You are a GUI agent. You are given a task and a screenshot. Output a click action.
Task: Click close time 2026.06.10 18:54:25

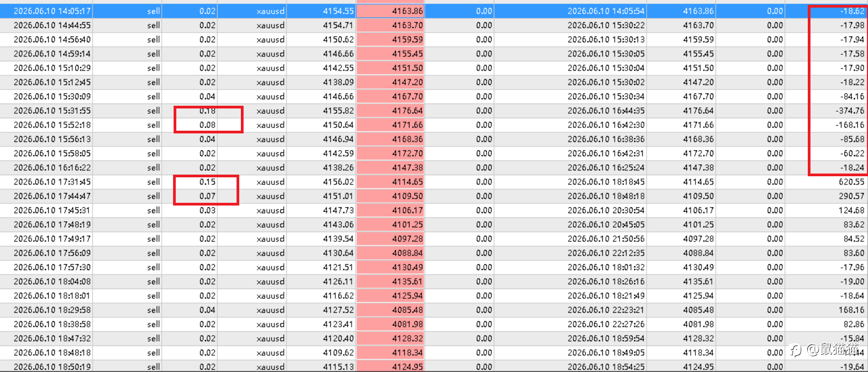coord(606,367)
